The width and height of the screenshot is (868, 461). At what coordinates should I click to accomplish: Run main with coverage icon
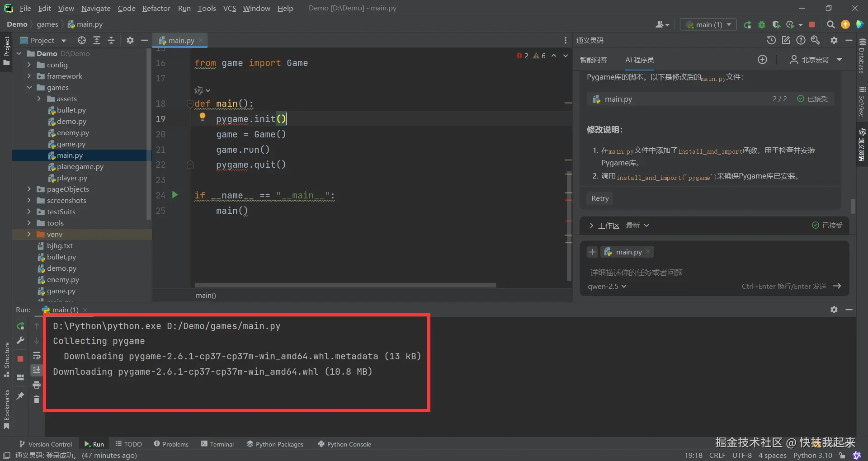pos(776,24)
